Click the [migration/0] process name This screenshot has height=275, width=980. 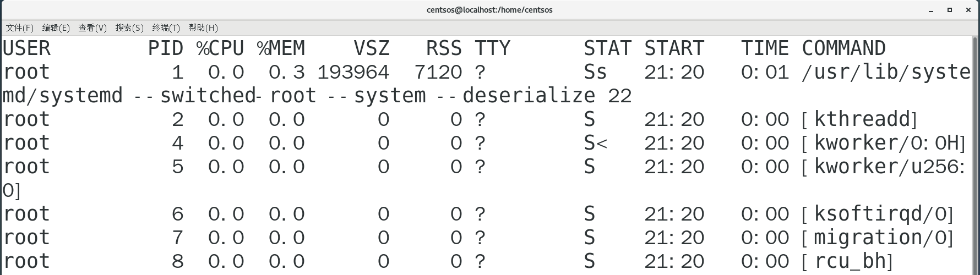[878, 238]
